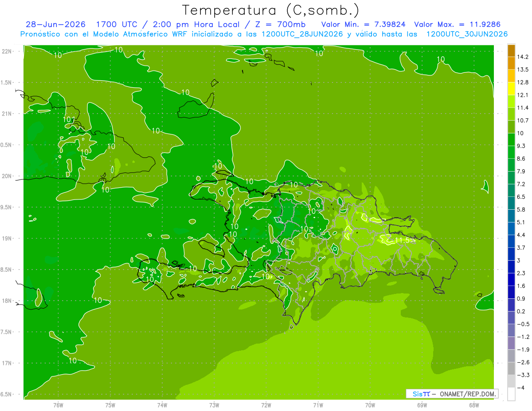Click the '-2.6' value on the color scale
The image size is (532, 411).
[523, 362]
